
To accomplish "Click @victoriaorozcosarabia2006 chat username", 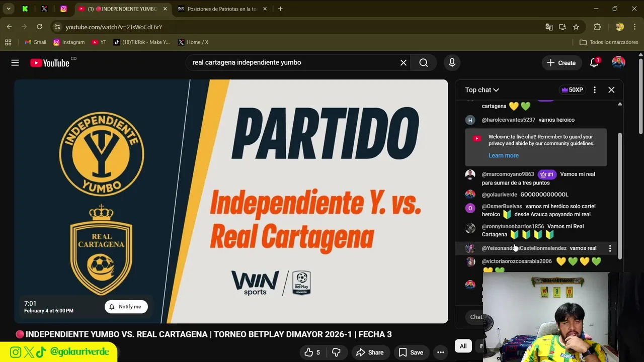I will 517,261.
